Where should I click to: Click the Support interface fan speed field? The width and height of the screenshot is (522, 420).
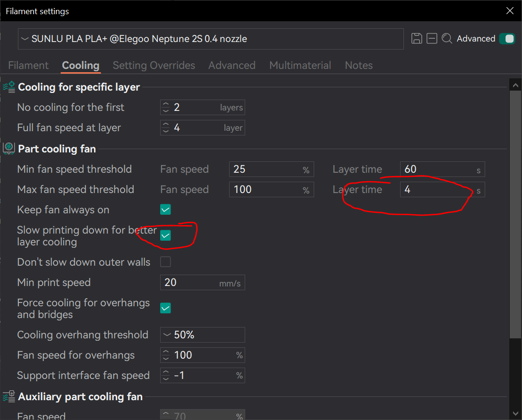pyautogui.click(x=202, y=376)
